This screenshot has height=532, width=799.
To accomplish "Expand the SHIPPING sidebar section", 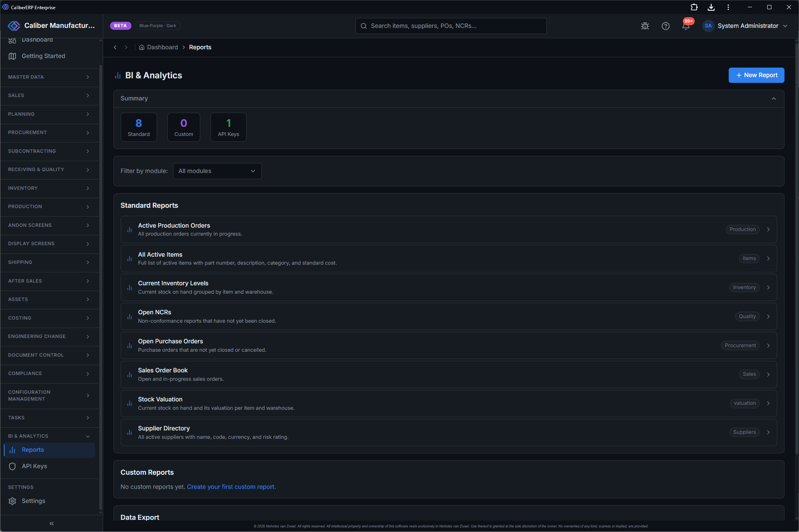I will pyautogui.click(x=50, y=262).
